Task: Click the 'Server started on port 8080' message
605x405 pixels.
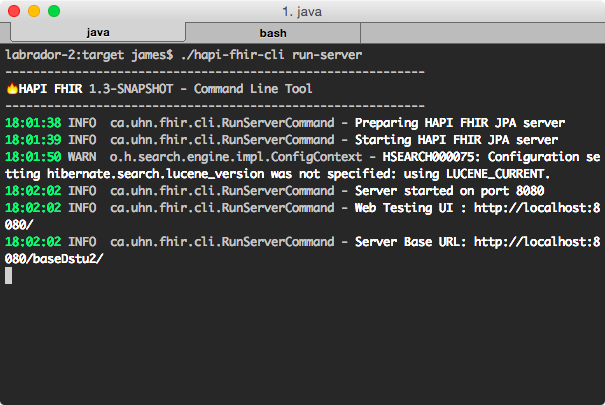Action: (447, 191)
